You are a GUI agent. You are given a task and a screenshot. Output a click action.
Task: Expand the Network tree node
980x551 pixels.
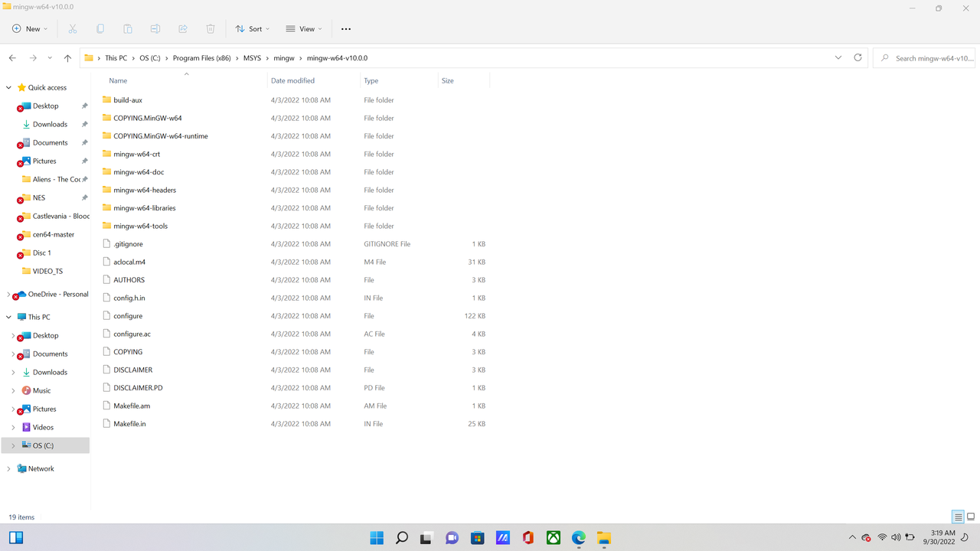(x=8, y=469)
